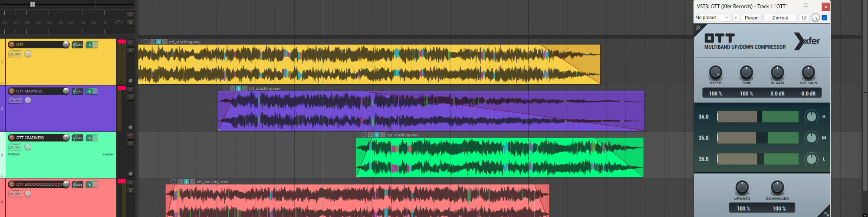Image resolution: width=868 pixels, height=217 pixels.
Task: Click the plus button next to preset
Action: click(736, 18)
